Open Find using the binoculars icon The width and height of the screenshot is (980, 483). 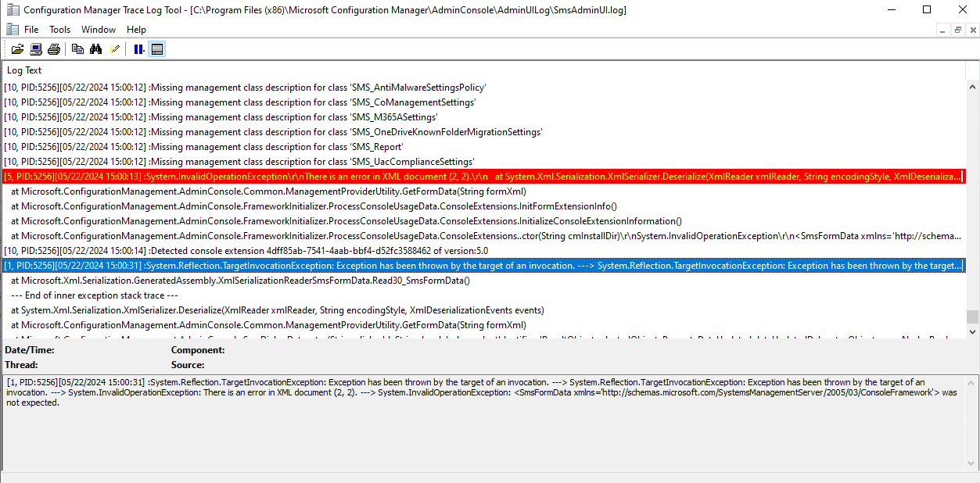96,49
